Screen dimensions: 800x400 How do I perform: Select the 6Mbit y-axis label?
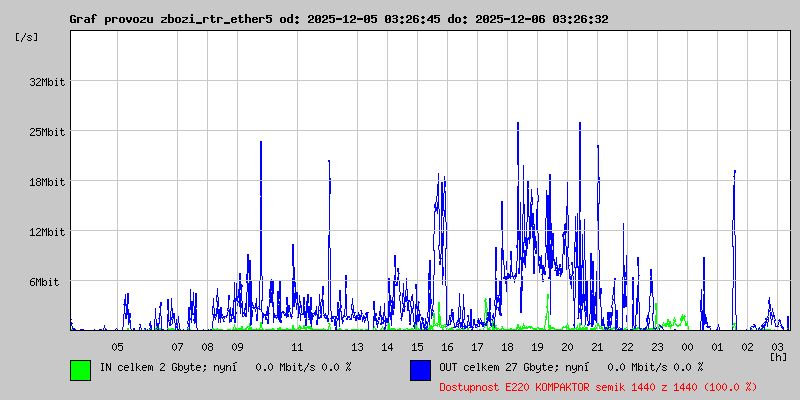tap(44, 282)
